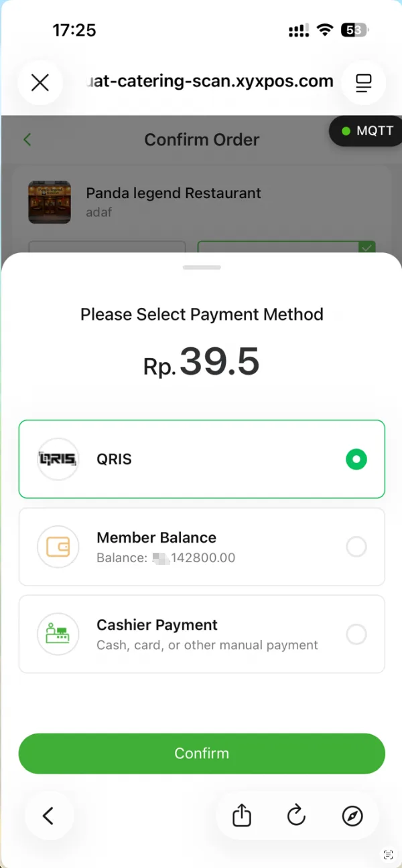Image resolution: width=402 pixels, height=868 pixels.
Task: Confirm the selected payment method
Action: (202, 754)
